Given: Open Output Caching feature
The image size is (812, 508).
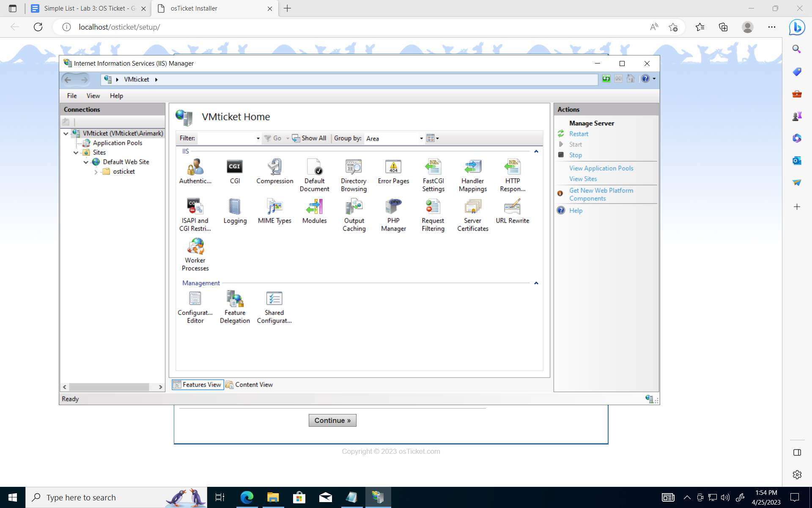Looking at the screenshot, I should click(354, 215).
